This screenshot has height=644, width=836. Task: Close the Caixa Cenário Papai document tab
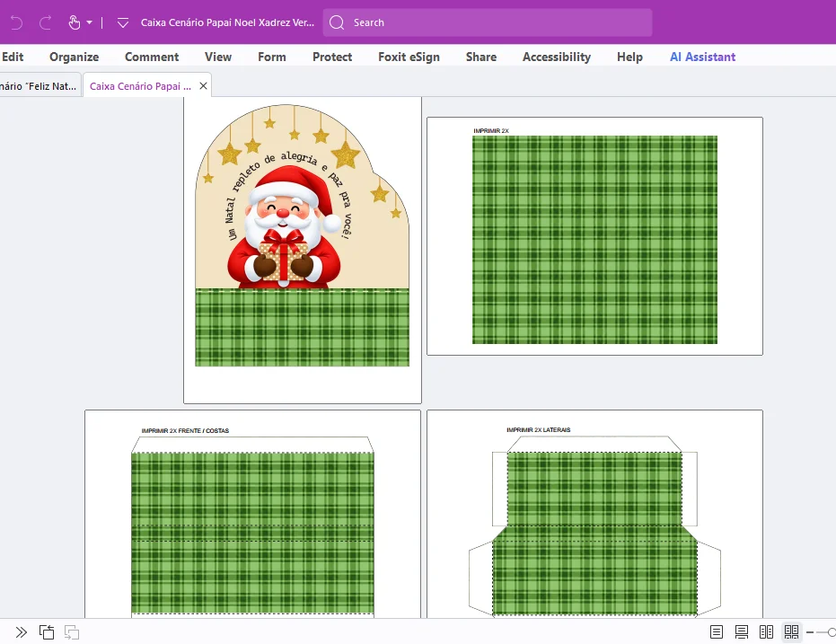click(x=203, y=86)
